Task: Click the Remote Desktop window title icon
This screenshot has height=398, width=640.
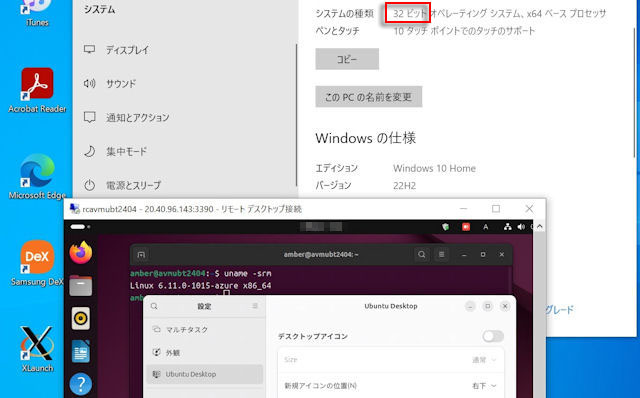Action: point(75,209)
